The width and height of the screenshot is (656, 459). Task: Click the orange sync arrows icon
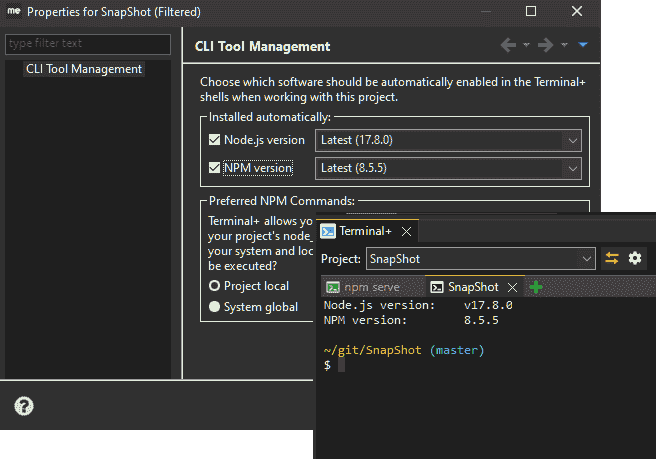(x=612, y=258)
